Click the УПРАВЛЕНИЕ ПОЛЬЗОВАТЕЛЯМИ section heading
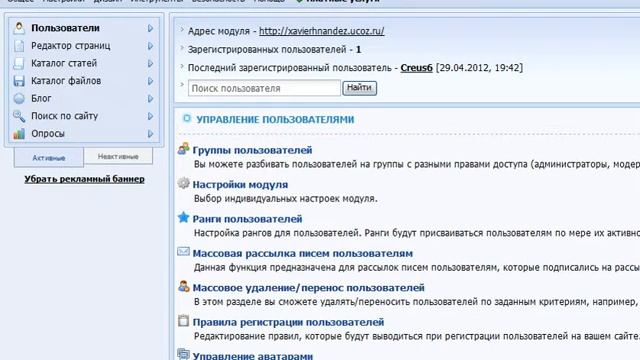This screenshot has width=640, height=360. 275,120
